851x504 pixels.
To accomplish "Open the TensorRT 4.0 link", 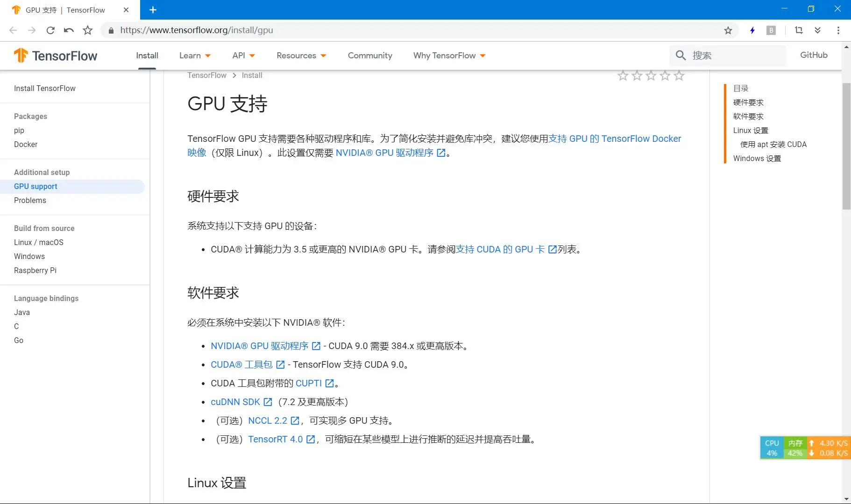I will click(x=276, y=440).
